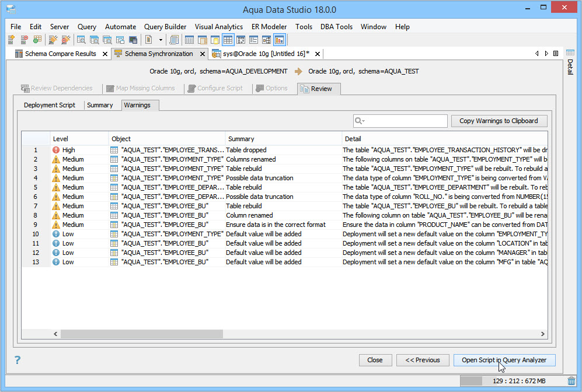Open the ER Modeler menu
This screenshot has width=582, height=392.
[269, 27]
